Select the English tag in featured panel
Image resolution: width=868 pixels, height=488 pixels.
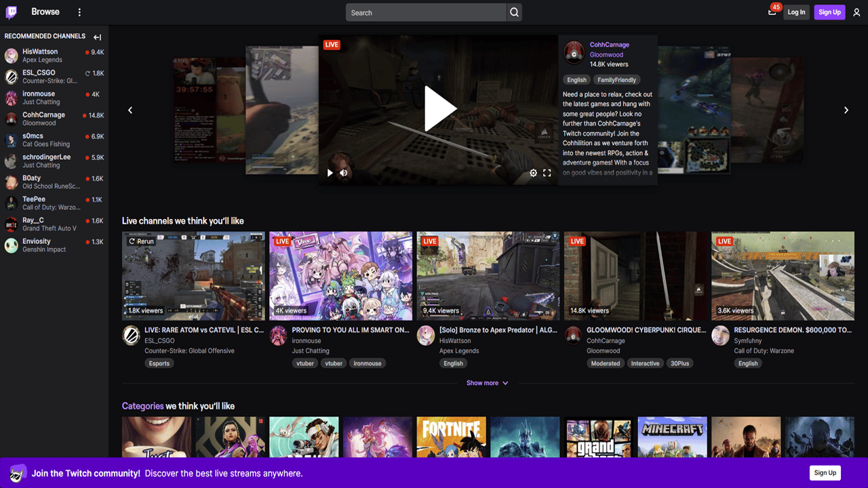[x=576, y=80]
